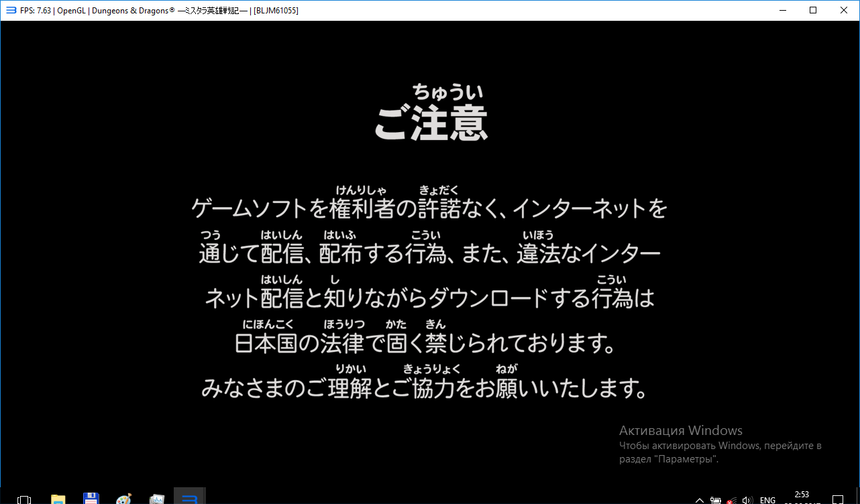Image resolution: width=860 pixels, height=504 pixels.
Task: Open the Action Center notifications icon
Action: tap(837, 500)
